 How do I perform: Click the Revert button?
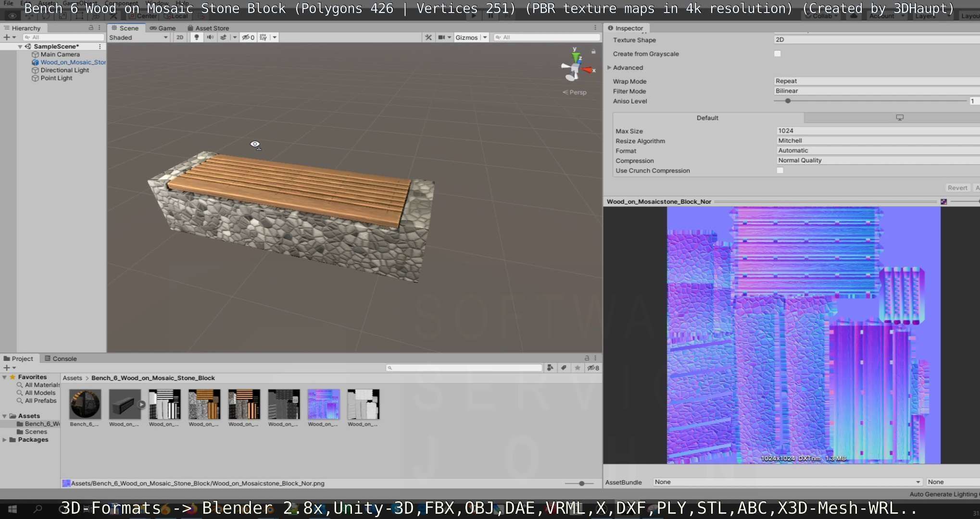pos(957,188)
